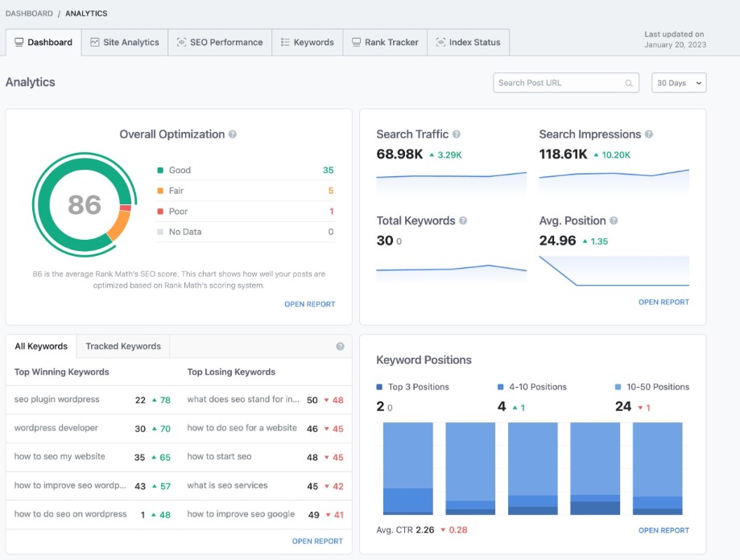Click the DASHBOARD breadcrumb link
This screenshot has width=740, height=560.
coord(29,14)
